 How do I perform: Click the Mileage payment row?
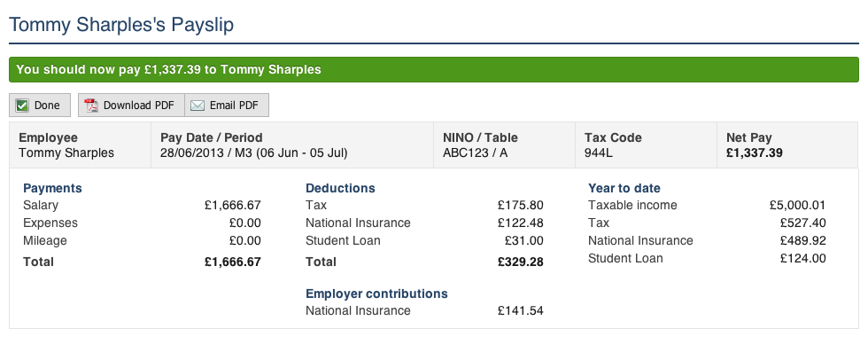[x=142, y=241]
